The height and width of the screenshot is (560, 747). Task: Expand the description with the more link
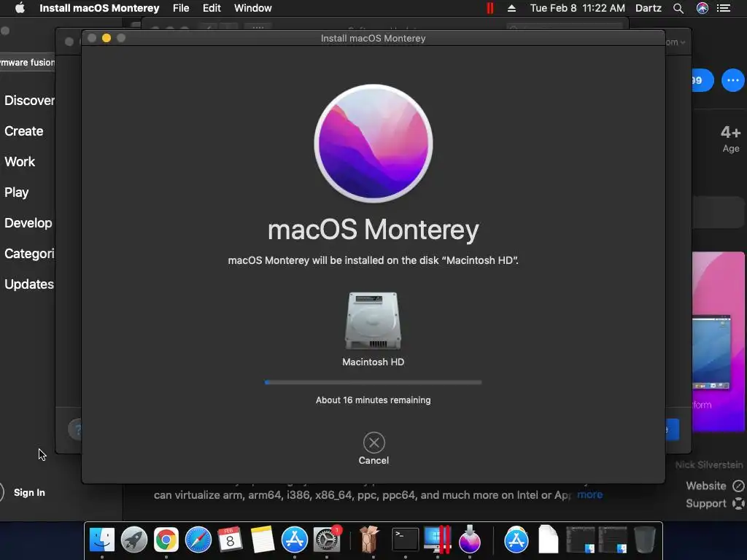(589, 495)
